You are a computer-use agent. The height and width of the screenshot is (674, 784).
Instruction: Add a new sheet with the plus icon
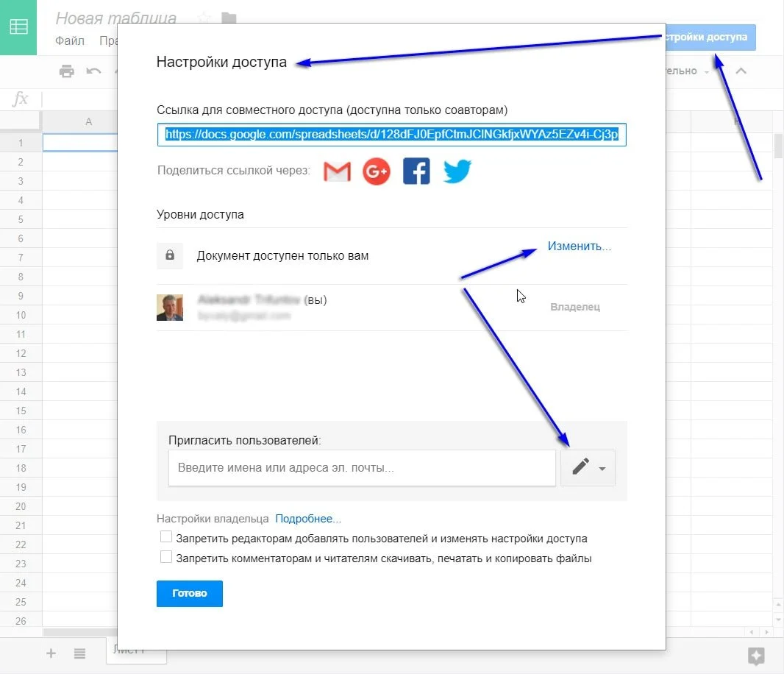51,653
